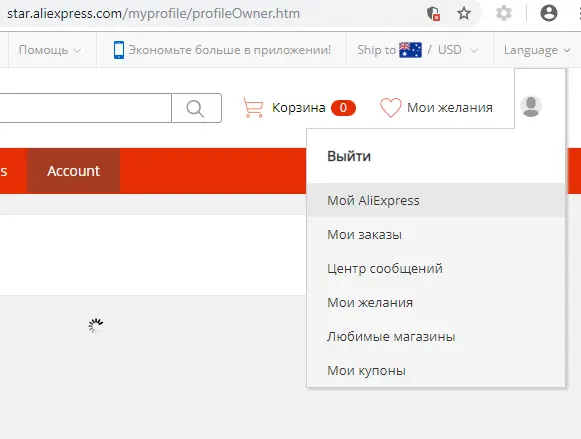
Task: Expand the Помощь dropdown
Action: click(x=50, y=50)
